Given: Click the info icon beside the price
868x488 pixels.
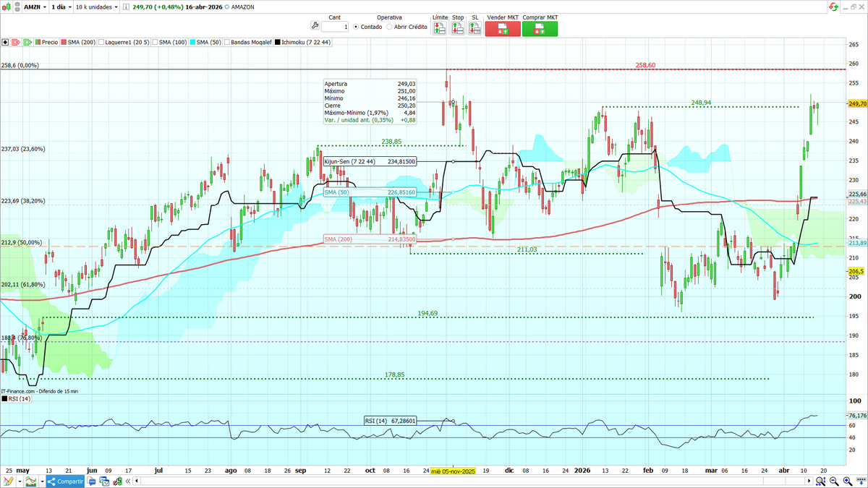Looking at the screenshot, I should (x=125, y=7).
